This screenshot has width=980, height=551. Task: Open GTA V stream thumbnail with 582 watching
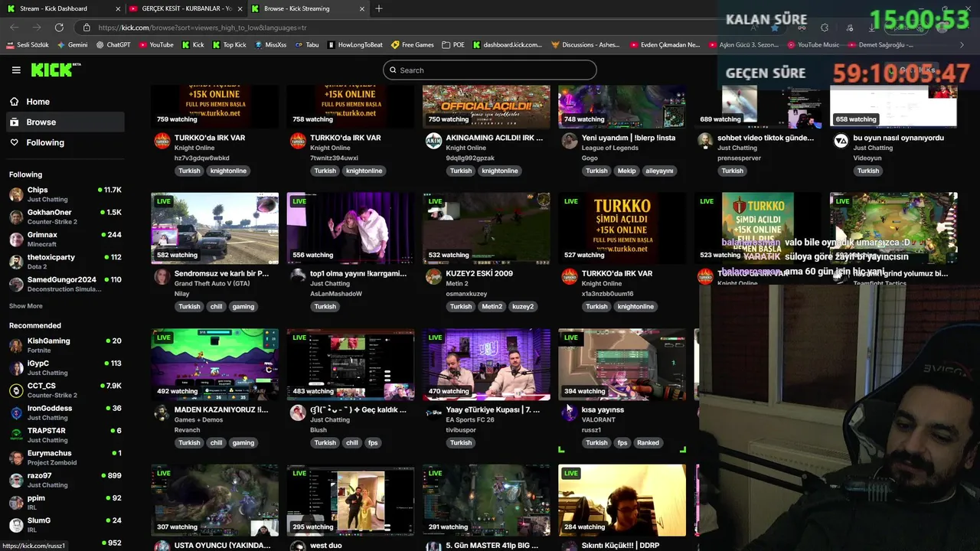[x=214, y=228]
